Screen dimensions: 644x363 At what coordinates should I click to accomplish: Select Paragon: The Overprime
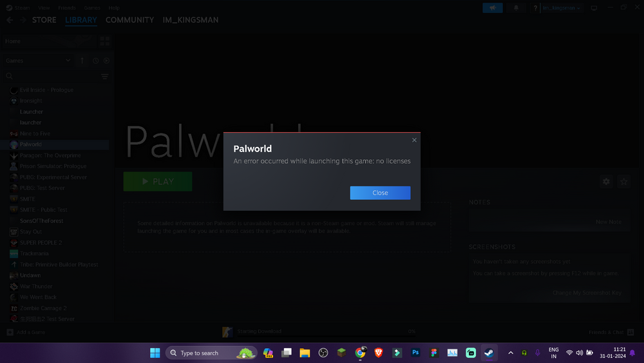click(50, 155)
